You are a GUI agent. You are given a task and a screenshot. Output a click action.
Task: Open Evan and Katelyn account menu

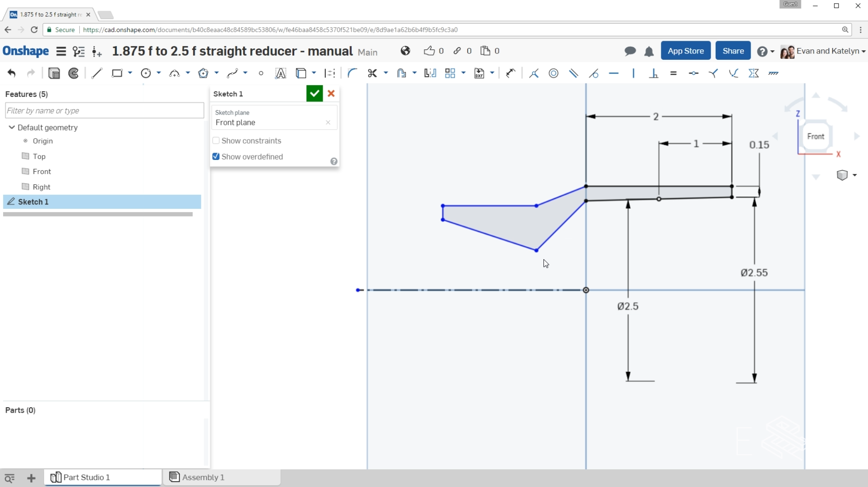pos(823,51)
